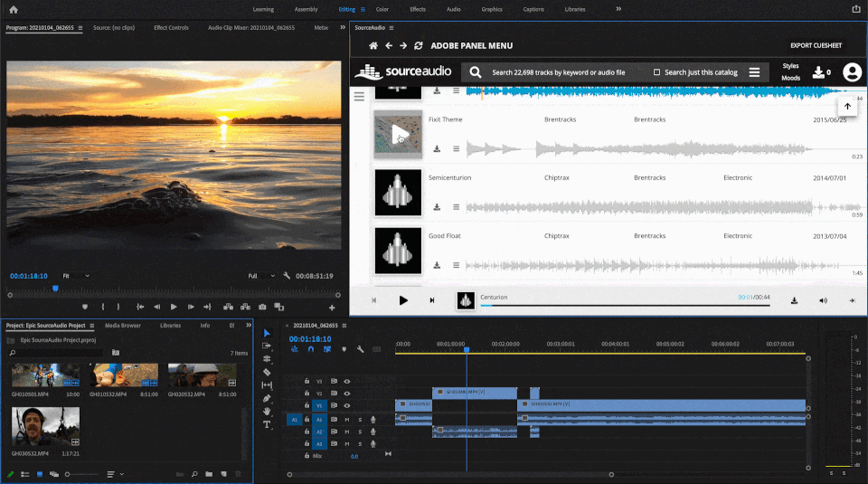
Task: Skip to next track in player
Action: coord(432,300)
